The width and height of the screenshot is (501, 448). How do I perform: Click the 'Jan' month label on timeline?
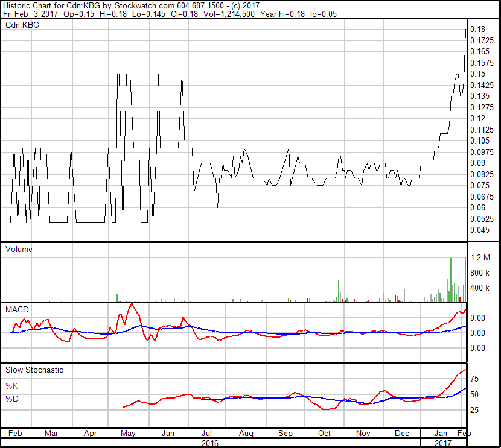coord(441,433)
